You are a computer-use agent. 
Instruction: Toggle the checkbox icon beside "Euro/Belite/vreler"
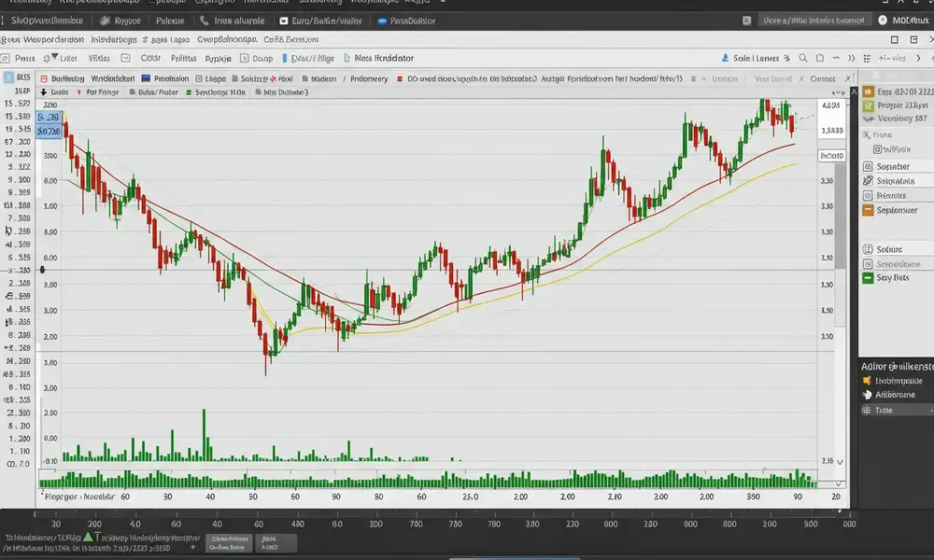[284, 21]
